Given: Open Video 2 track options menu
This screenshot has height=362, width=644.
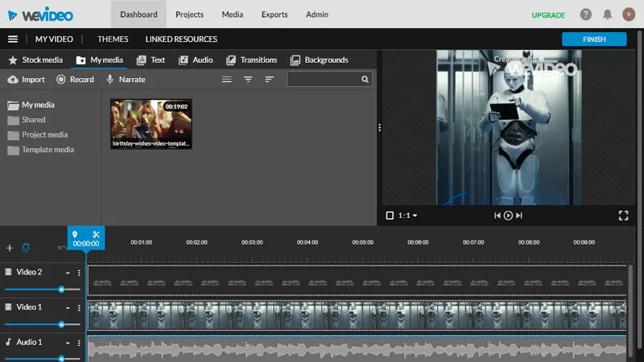Looking at the screenshot, I should coord(79,273).
